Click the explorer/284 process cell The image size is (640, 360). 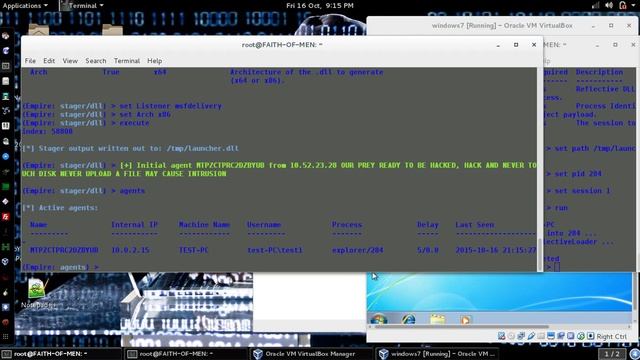coord(358,250)
